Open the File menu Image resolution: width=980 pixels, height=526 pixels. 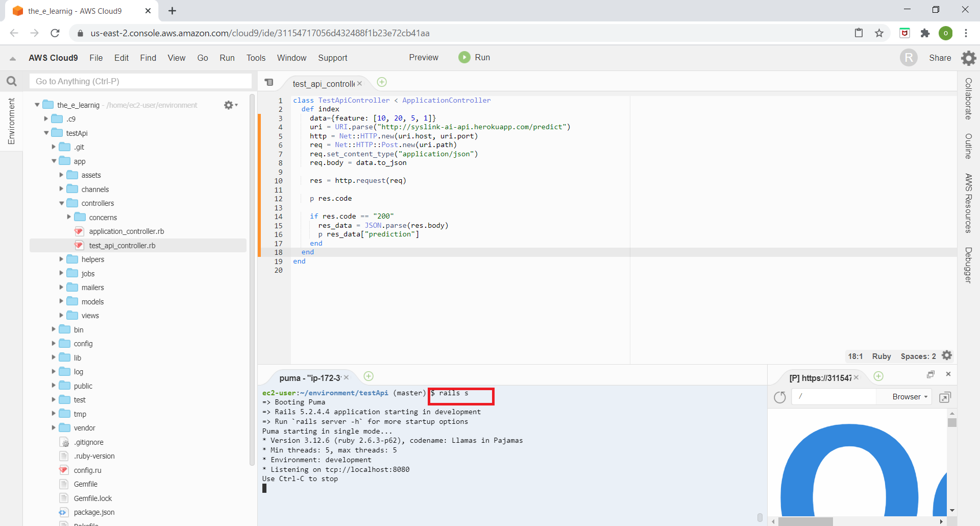click(x=96, y=58)
